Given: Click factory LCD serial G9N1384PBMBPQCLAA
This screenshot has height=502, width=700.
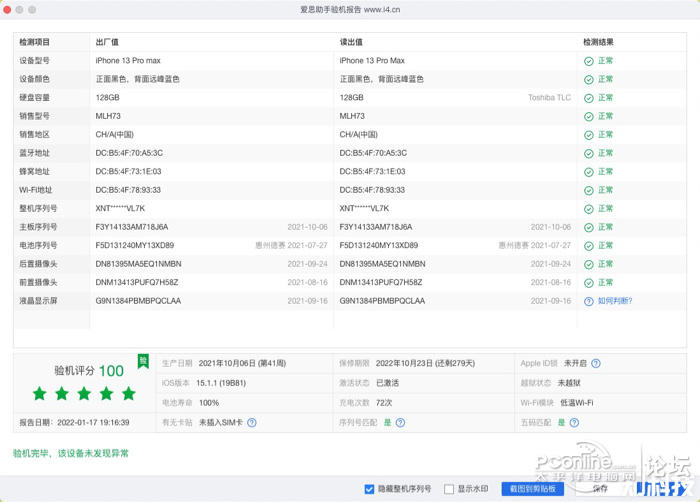Looking at the screenshot, I should pyautogui.click(x=138, y=301).
